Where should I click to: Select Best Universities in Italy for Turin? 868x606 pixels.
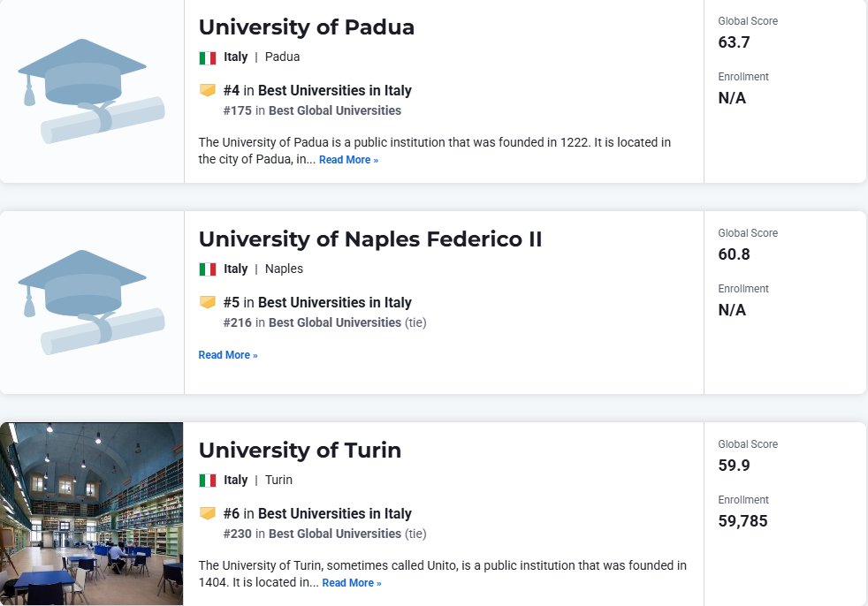coord(335,513)
